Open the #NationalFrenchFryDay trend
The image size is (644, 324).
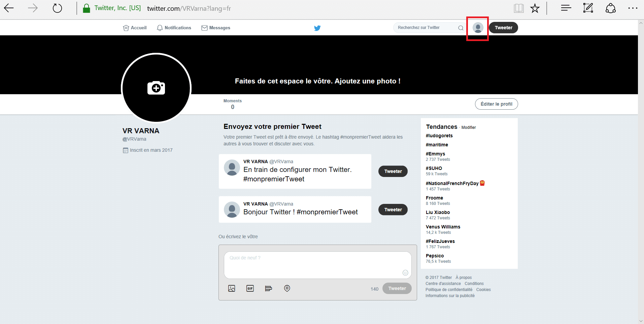pos(452,183)
